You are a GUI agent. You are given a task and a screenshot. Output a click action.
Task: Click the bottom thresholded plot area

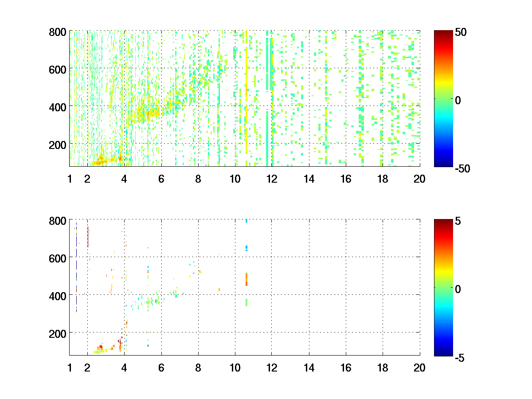(245, 287)
